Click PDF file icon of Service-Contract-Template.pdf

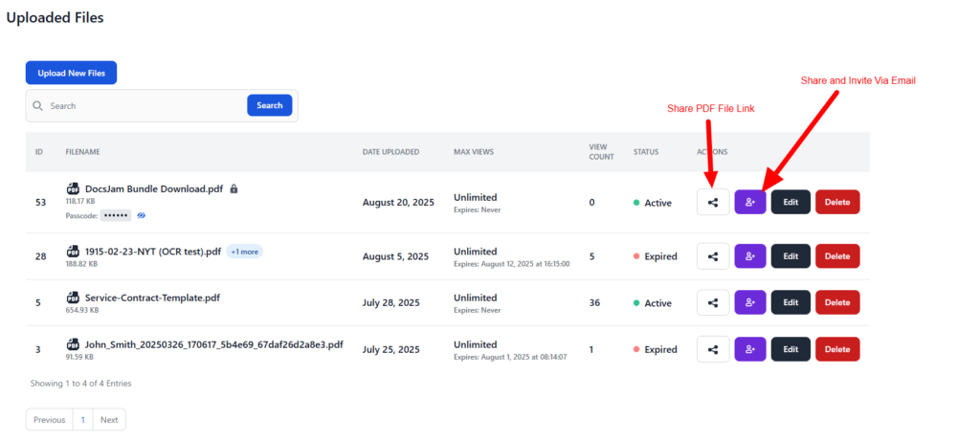(73, 298)
